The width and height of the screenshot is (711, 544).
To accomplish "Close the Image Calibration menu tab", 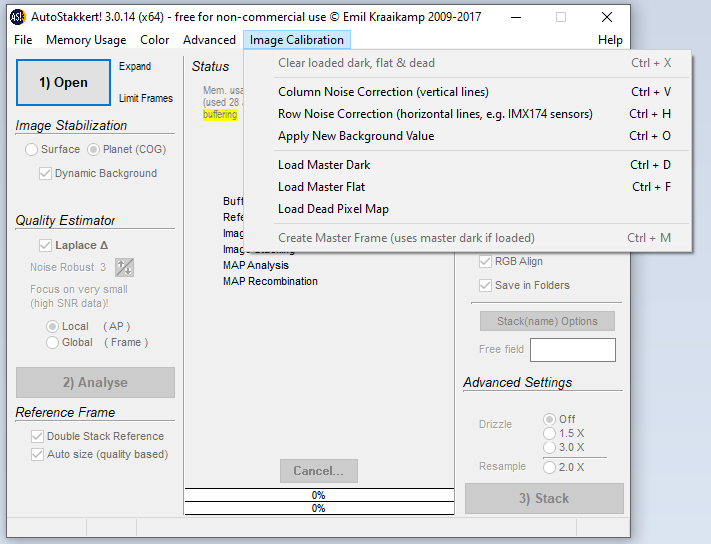I will 297,40.
